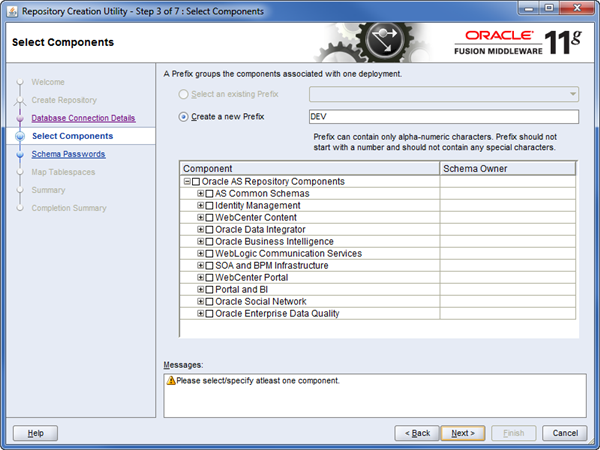Expand the Identity Management node

[x=200, y=205]
